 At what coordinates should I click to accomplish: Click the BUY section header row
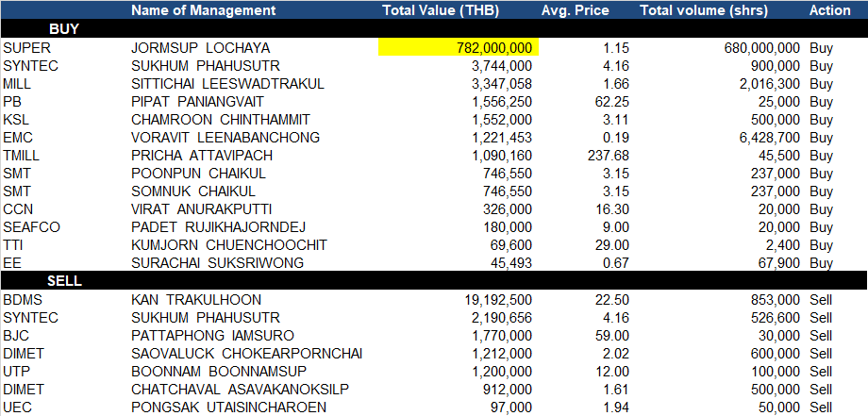pyautogui.click(x=434, y=29)
